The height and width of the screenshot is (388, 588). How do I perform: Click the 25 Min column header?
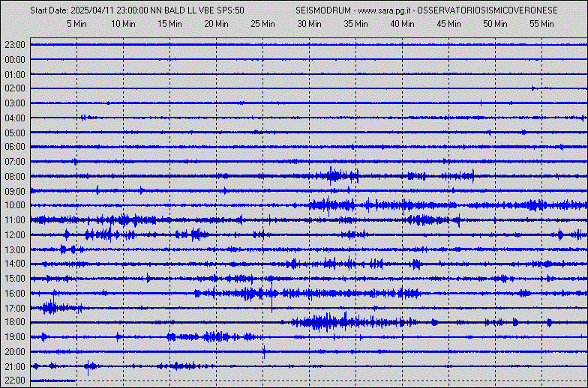(262, 24)
